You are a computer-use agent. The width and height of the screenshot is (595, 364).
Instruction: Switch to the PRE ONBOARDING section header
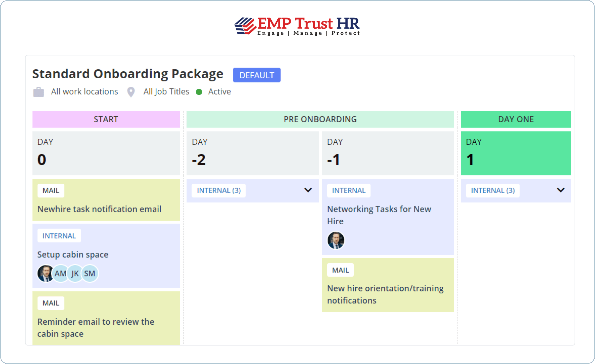tap(320, 119)
